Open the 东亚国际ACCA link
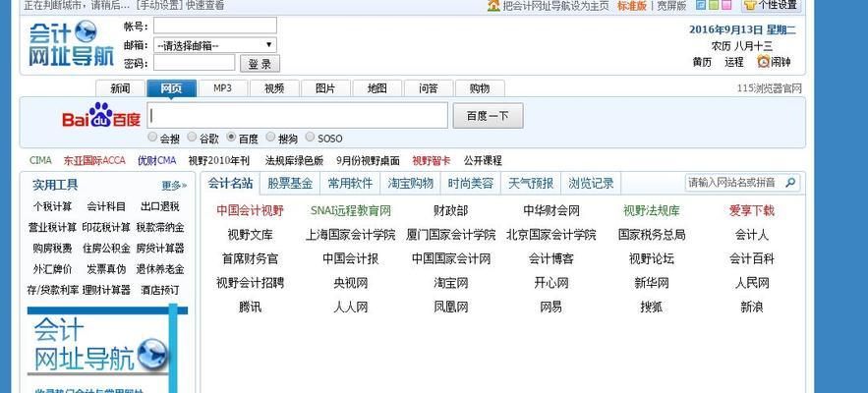 (94, 160)
